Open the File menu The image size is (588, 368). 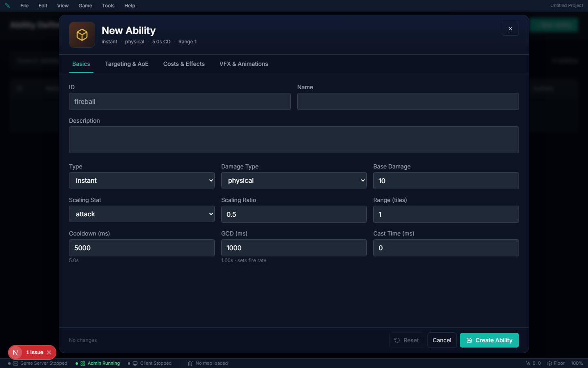[24, 6]
